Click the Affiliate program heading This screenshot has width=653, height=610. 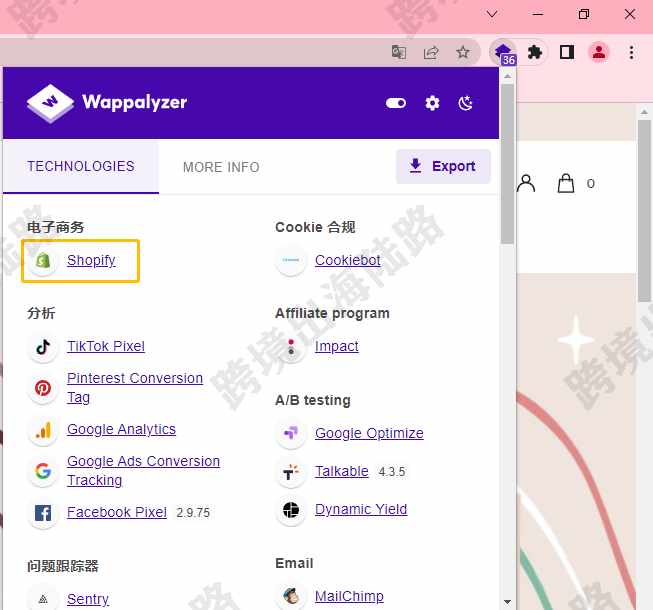click(332, 313)
